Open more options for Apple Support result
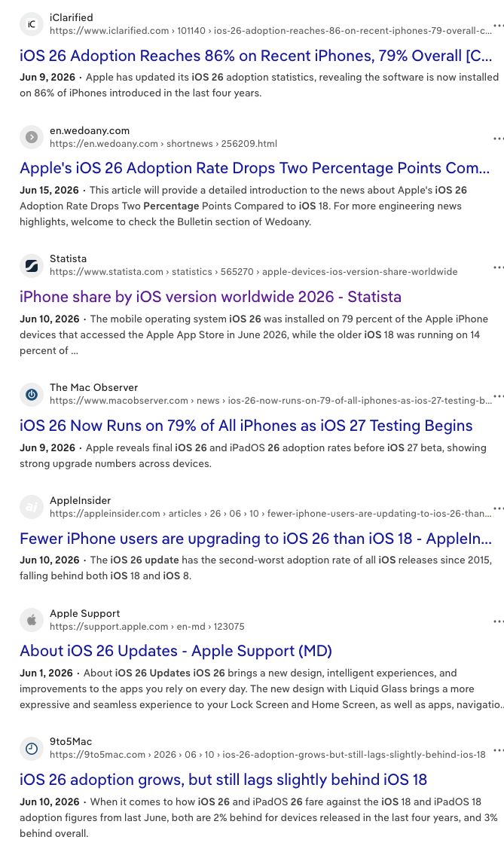This screenshot has height=858, width=504. [x=498, y=621]
